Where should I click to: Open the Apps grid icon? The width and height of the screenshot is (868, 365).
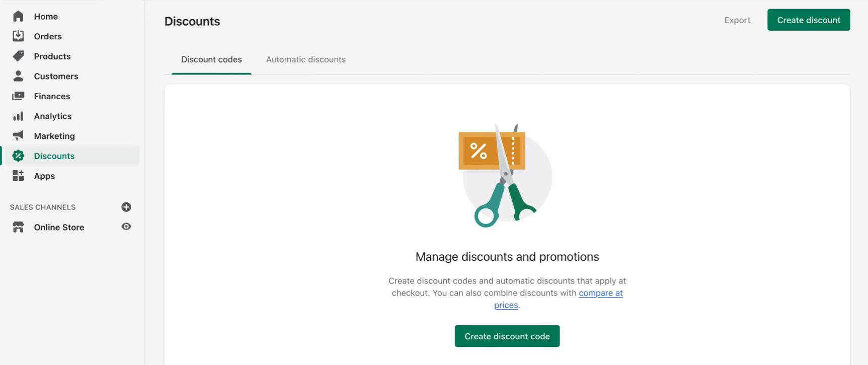pyautogui.click(x=18, y=176)
